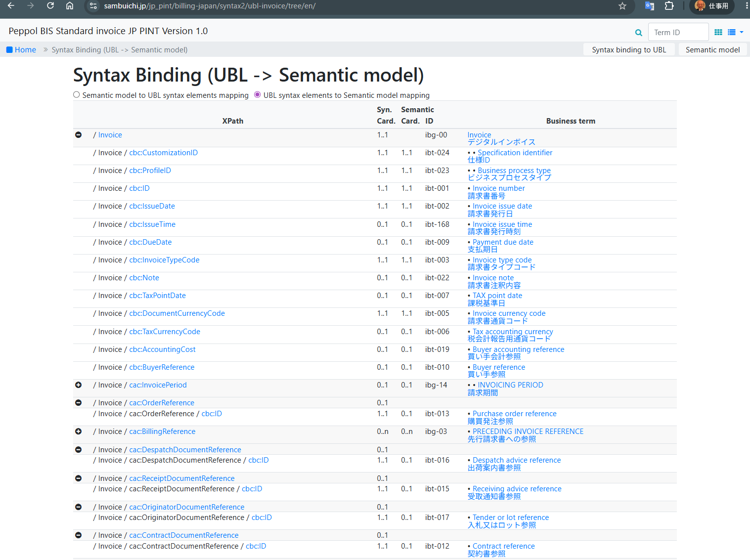Viewport: 750px width, 560px height.
Task: Open the Receiving advice reference business term
Action: [x=517, y=489]
